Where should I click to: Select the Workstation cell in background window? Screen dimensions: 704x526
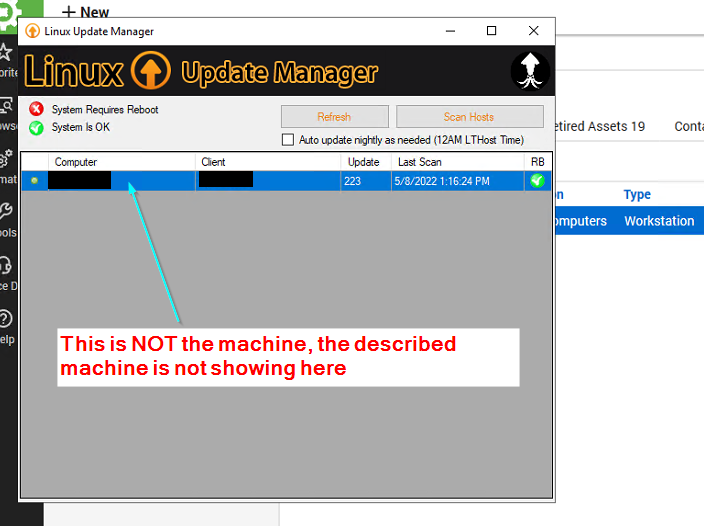(659, 221)
